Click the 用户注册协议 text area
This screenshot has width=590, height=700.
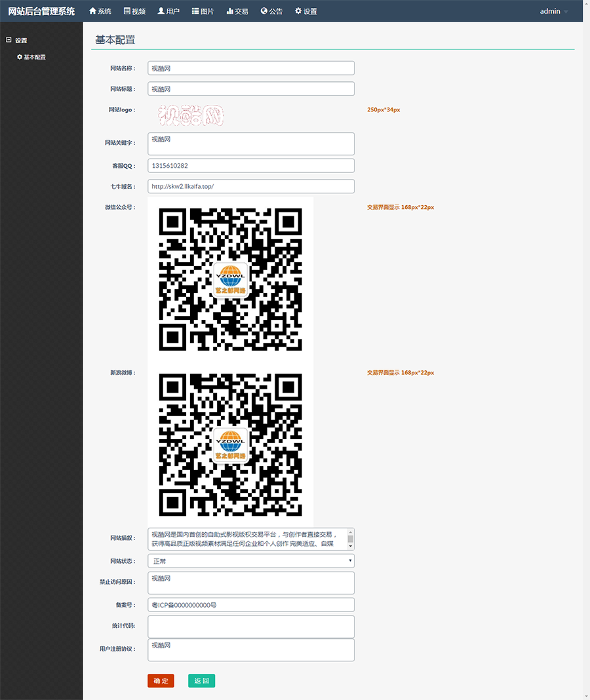pyautogui.click(x=251, y=650)
